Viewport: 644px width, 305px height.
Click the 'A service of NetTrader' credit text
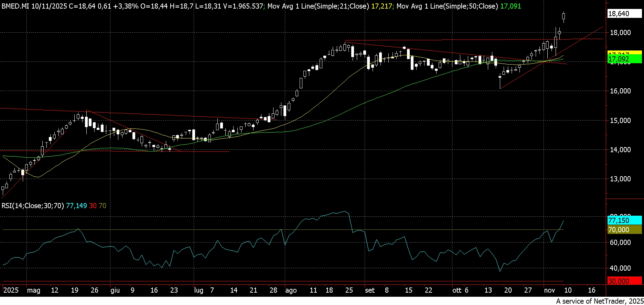[x=599, y=301]
